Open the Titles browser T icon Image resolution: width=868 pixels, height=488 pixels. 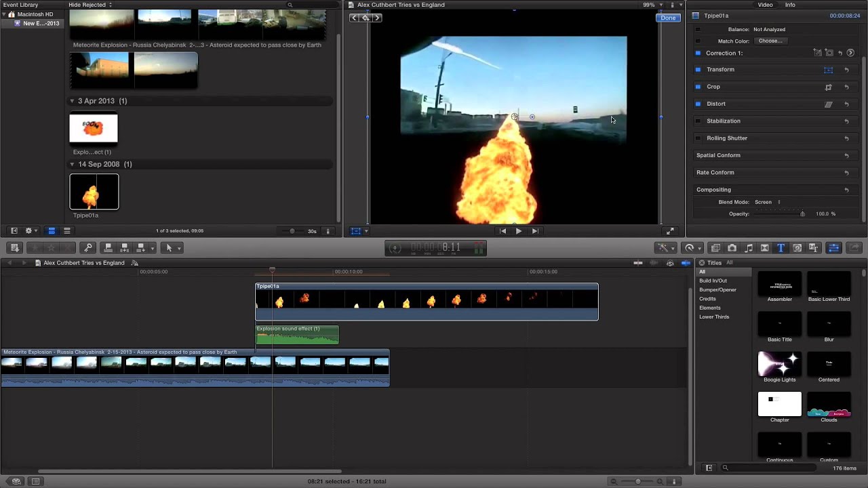click(781, 248)
